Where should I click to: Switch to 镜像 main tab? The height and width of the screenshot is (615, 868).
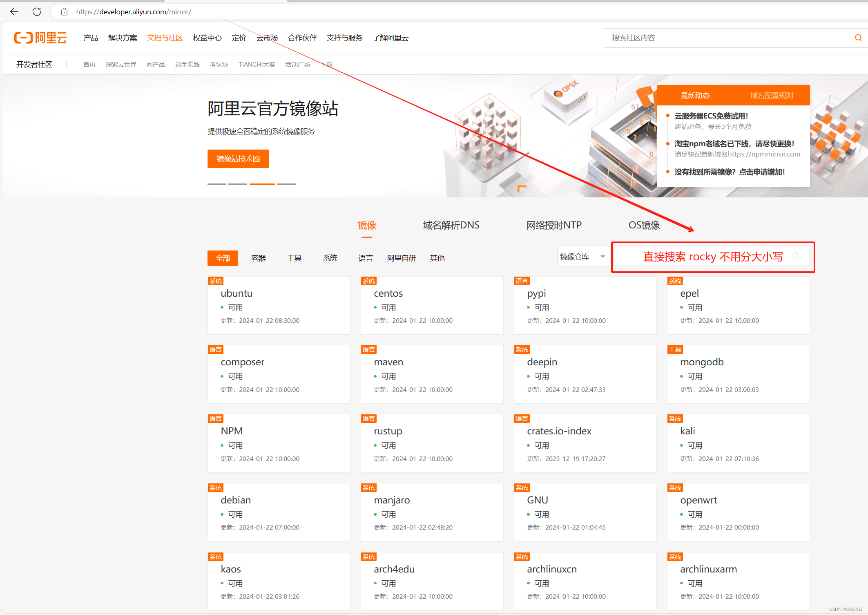point(366,225)
